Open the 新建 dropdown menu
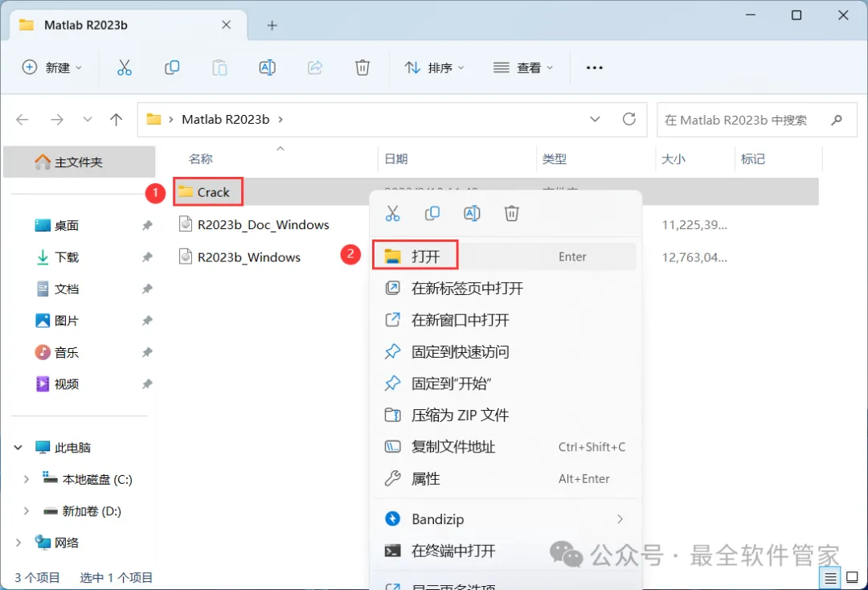The width and height of the screenshot is (868, 590). click(x=51, y=68)
